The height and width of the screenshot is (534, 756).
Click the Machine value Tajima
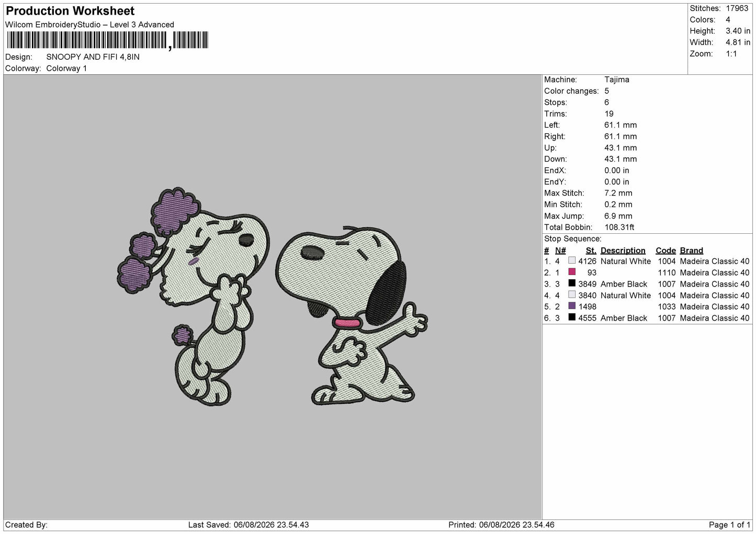(x=617, y=79)
